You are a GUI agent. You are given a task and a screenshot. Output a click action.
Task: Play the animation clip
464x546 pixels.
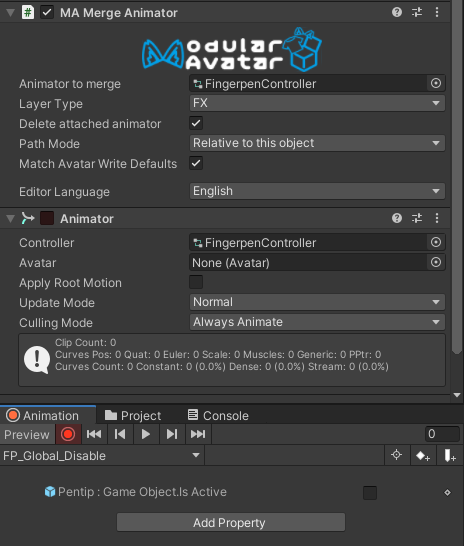click(x=146, y=434)
